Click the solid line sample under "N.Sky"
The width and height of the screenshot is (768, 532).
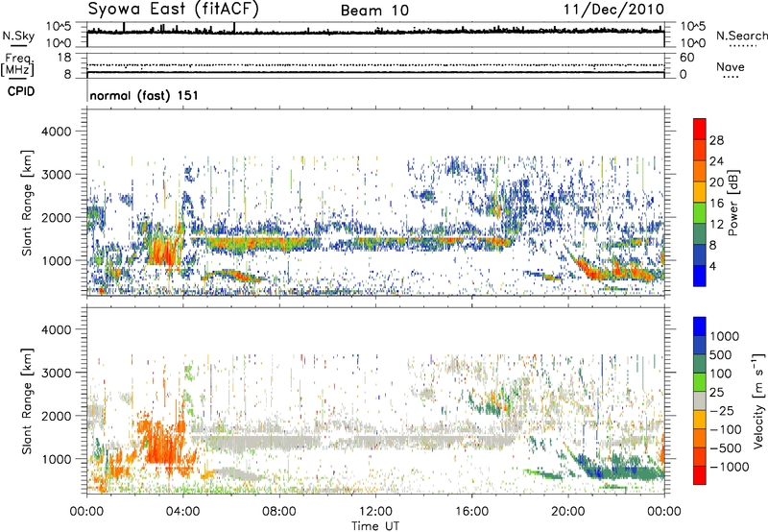(18, 46)
